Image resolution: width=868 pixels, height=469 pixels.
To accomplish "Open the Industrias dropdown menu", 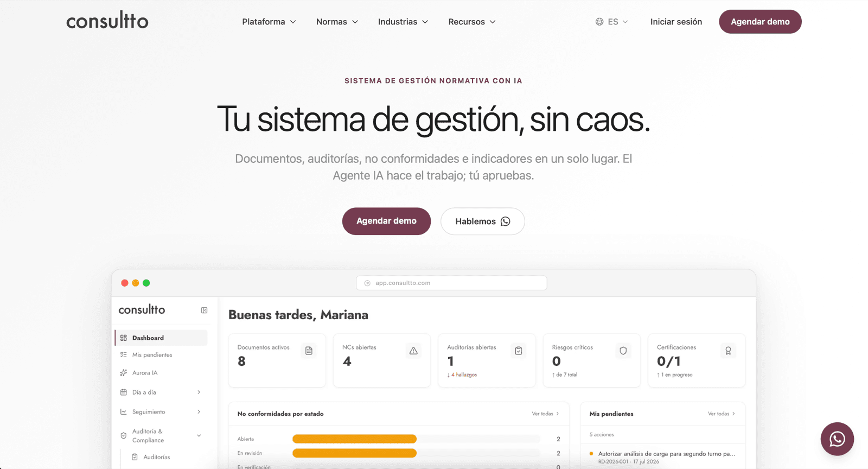I will pos(403,22).
